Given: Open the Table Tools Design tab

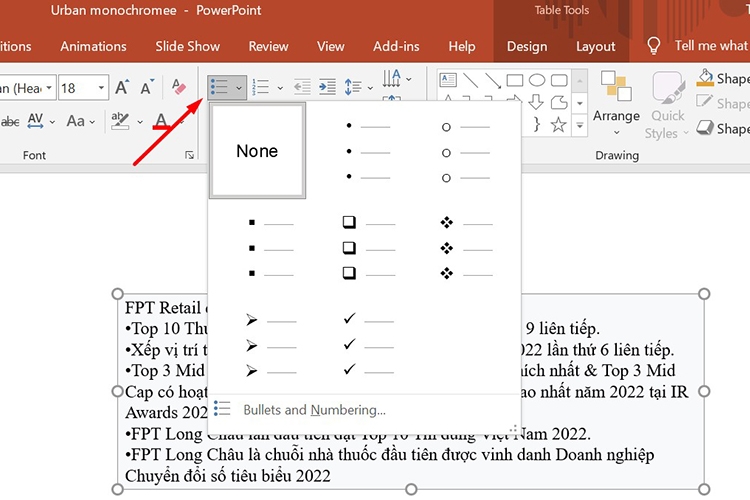Looking at the screenshot, I should pos(527,46).
